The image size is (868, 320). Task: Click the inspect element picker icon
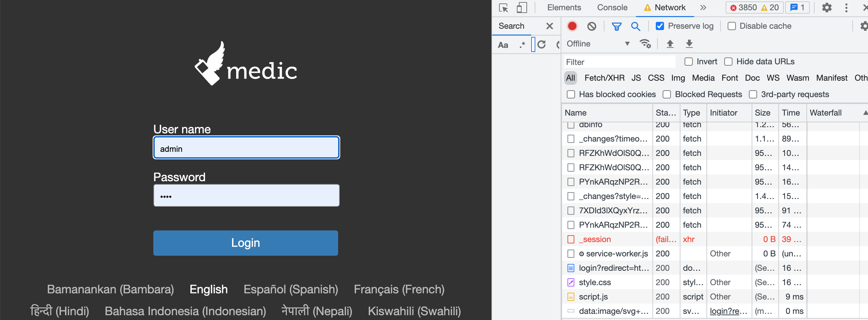503,8
